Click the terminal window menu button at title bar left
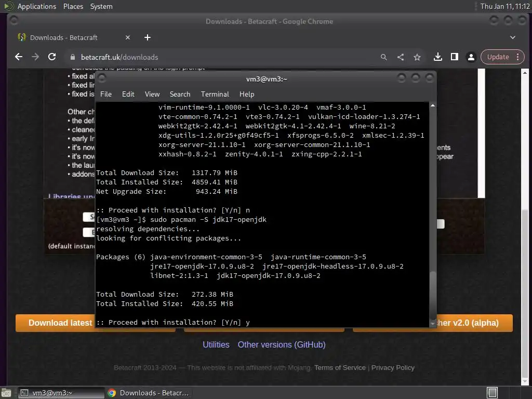 tap(102, 79)
